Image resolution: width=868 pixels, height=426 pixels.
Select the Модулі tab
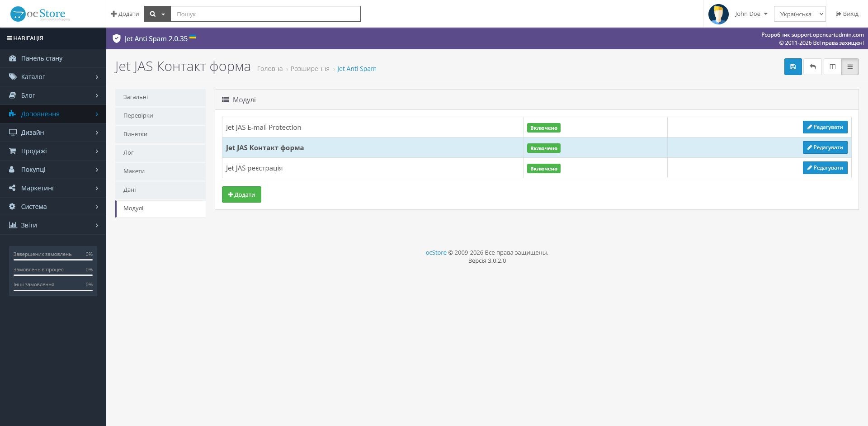click(160, 208)
